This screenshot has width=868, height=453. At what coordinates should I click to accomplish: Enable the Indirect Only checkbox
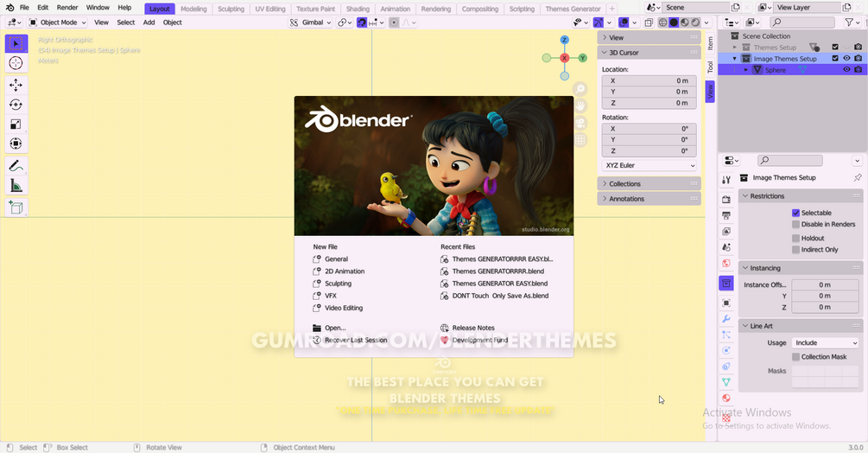click(x=795, y=250)
